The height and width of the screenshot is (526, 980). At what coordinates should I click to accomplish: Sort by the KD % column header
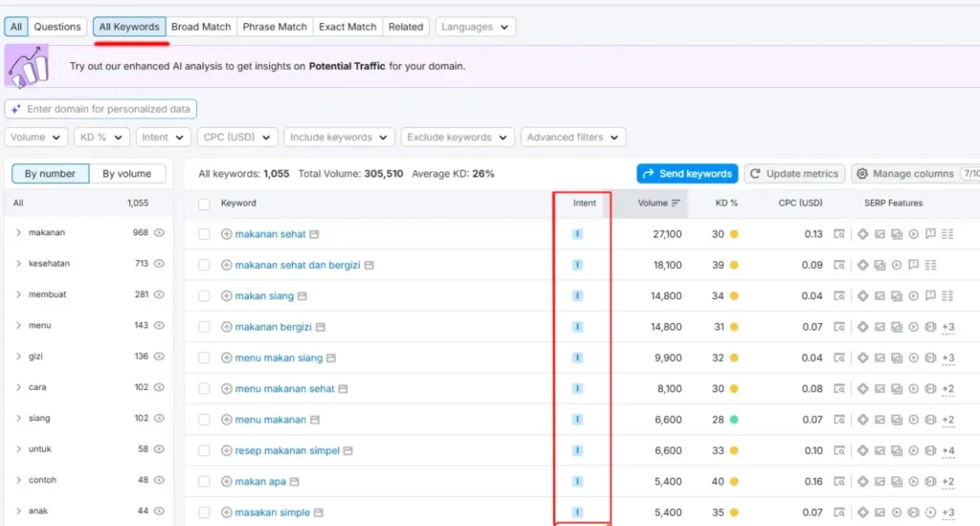726,203
